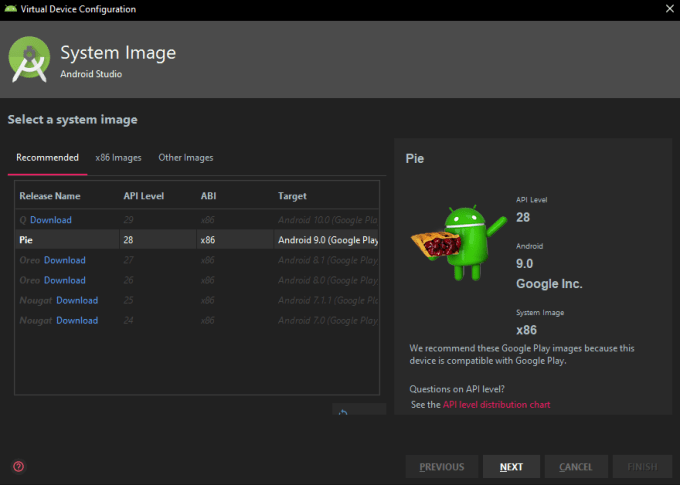This screenshot has width=680, height=485.
Task: Click API level 24 cell
Action: [x=128, y=321]
